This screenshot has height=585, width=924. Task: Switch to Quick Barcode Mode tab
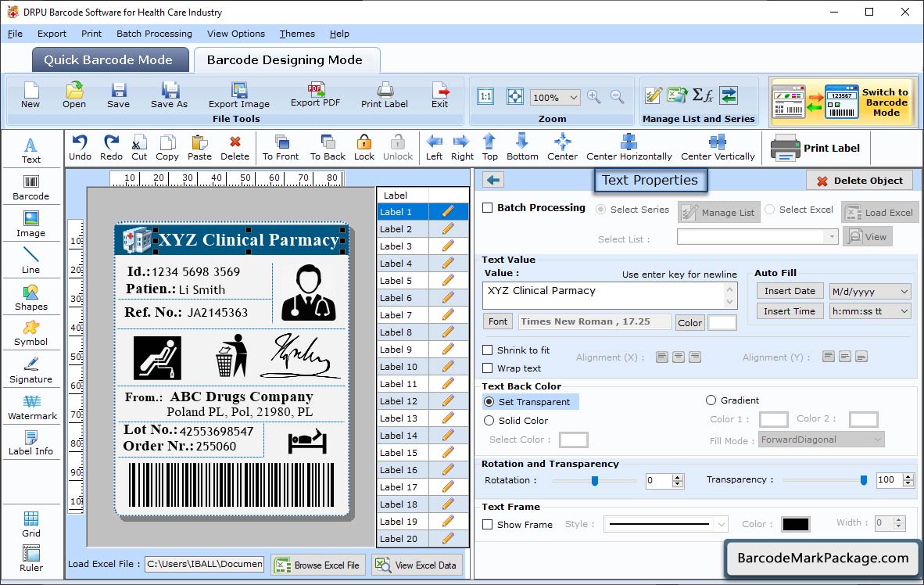coord(110,59)
